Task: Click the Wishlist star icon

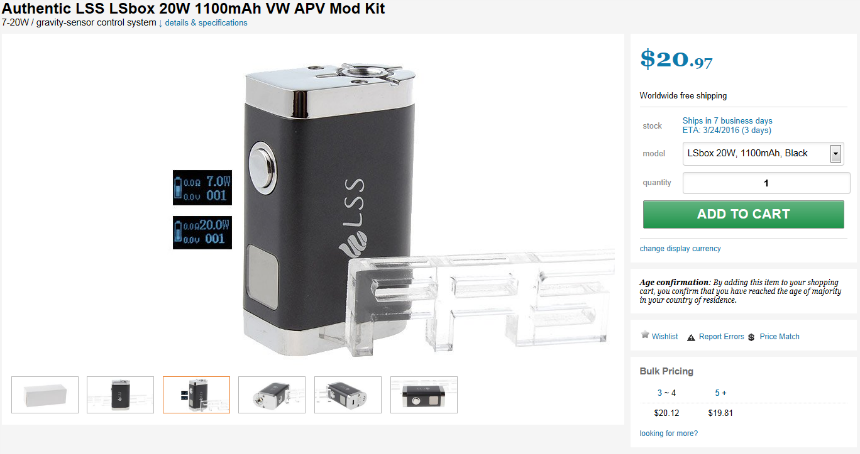Action: [x=645, y=335]
